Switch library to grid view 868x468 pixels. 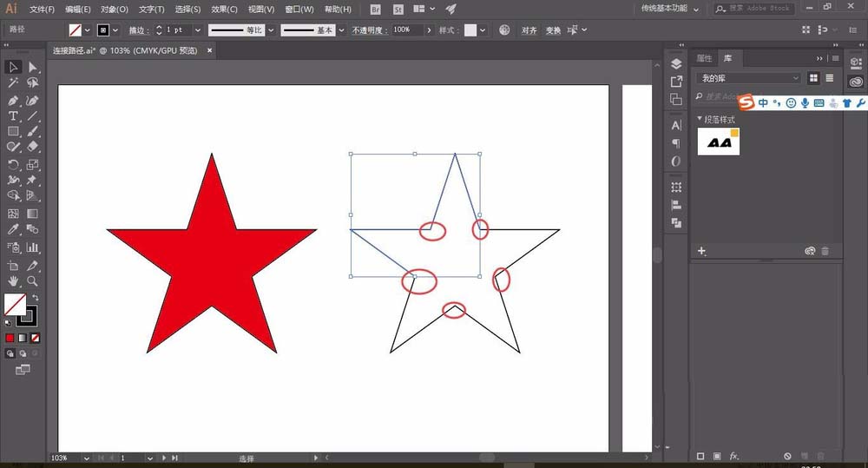click(814, 78)
